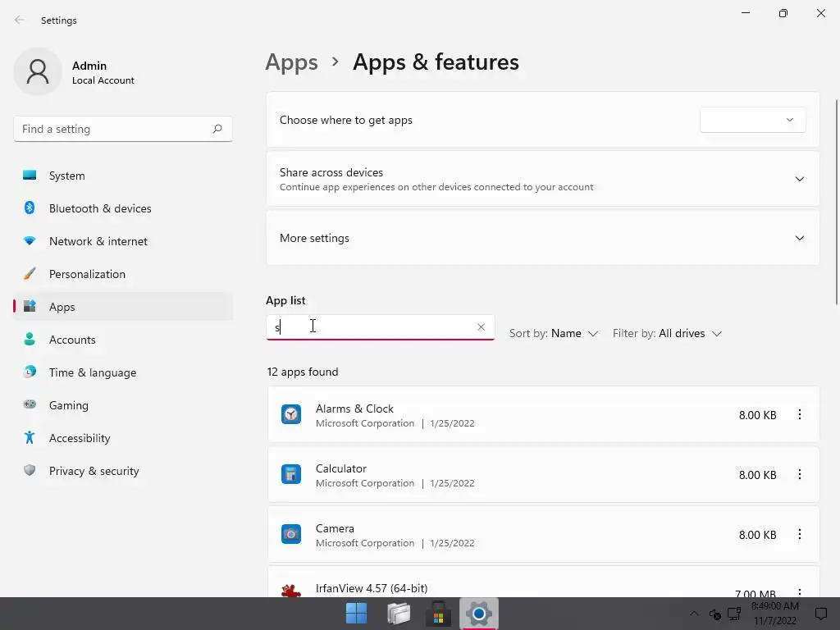Show hidden system tray icons
This screenshot has height=630, width=840.
[694, 614]
